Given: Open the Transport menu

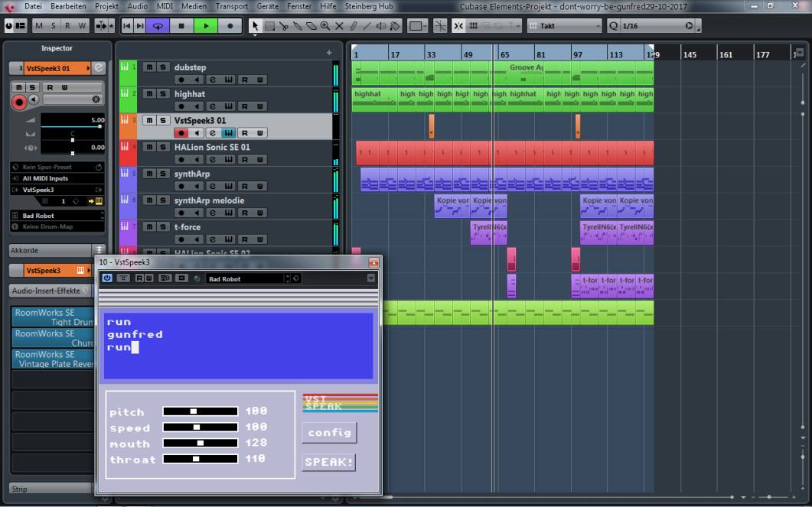Looking at the screenshot, I should coord(231,6).
